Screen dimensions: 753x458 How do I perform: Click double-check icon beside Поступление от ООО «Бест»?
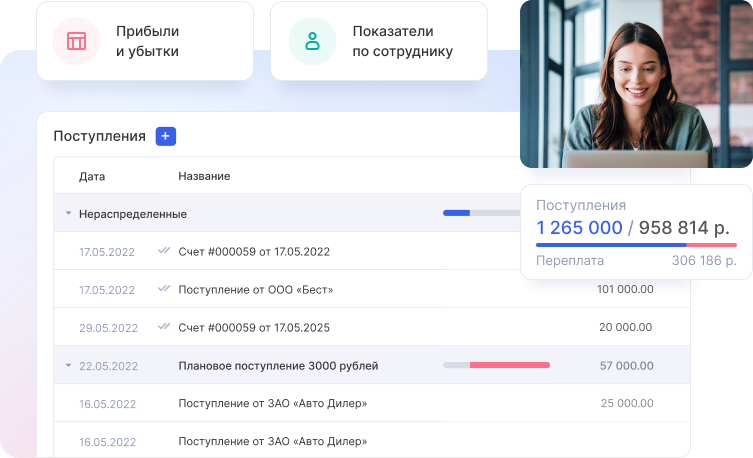(x=164, y=289)
